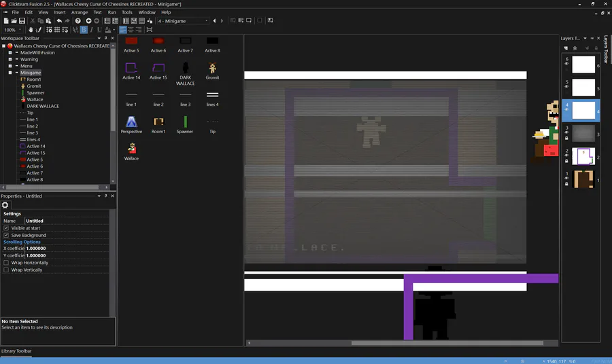The image size is (612, 364).
Task: Toggle visibility of layer 3
Action: pos(566,132)
